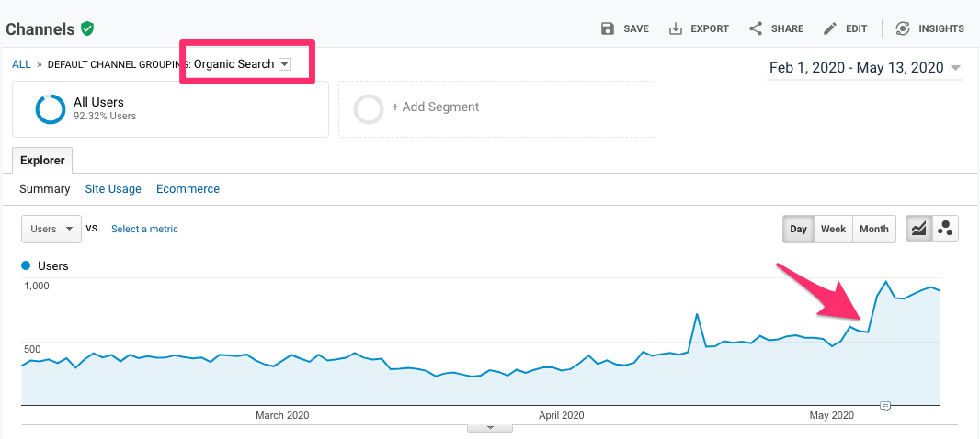Click the Users legend label
This screenshot has width=980, height=439.
tap(53, 266)
